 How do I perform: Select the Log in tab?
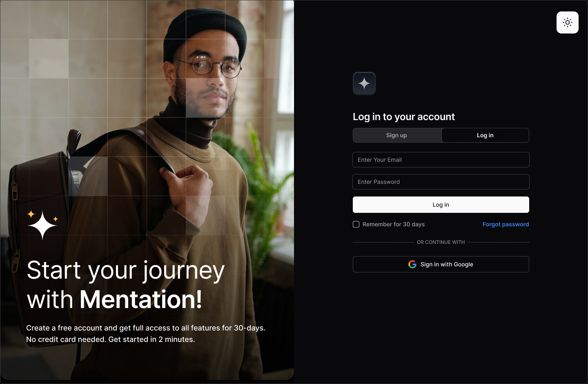click(x=485, y=135)
